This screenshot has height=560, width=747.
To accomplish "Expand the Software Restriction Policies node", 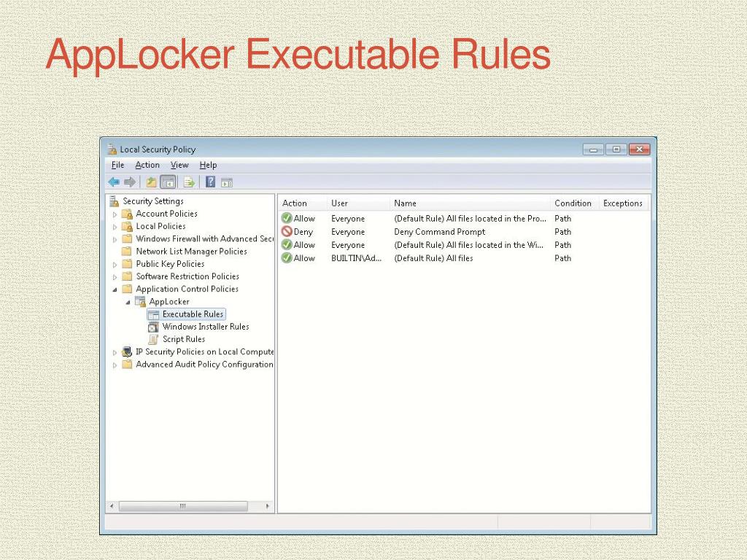I will (115, 276).
